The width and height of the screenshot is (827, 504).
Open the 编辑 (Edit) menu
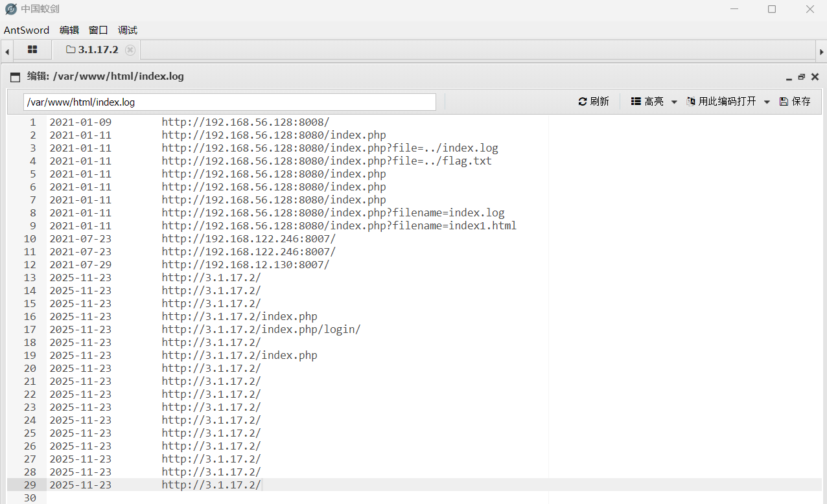(69, 30)
